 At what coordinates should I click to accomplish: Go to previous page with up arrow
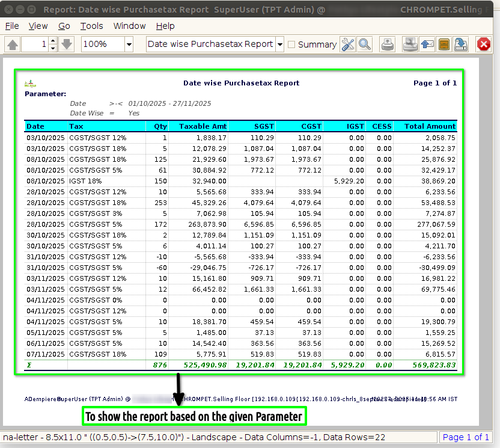point(13,44)
